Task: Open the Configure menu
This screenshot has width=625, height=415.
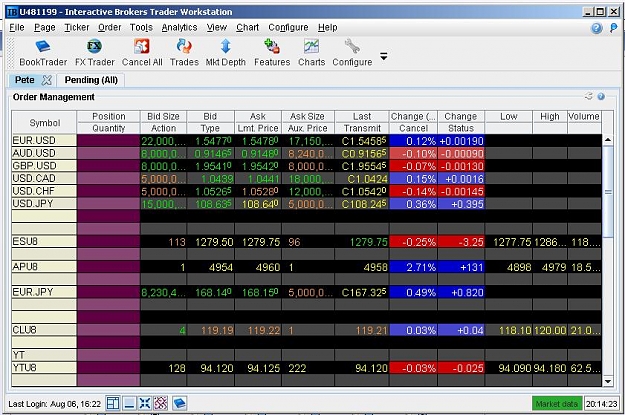Action: [288, 28]
